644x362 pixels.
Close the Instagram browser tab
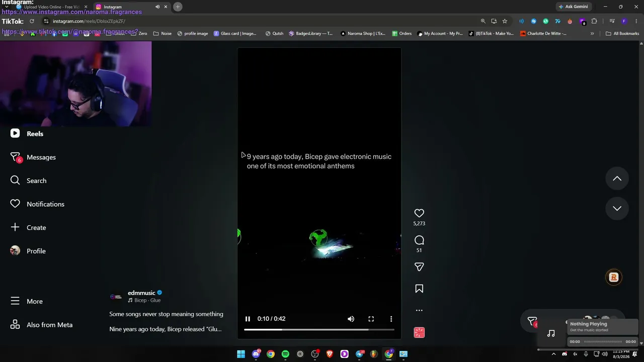(x=166, y=7)
